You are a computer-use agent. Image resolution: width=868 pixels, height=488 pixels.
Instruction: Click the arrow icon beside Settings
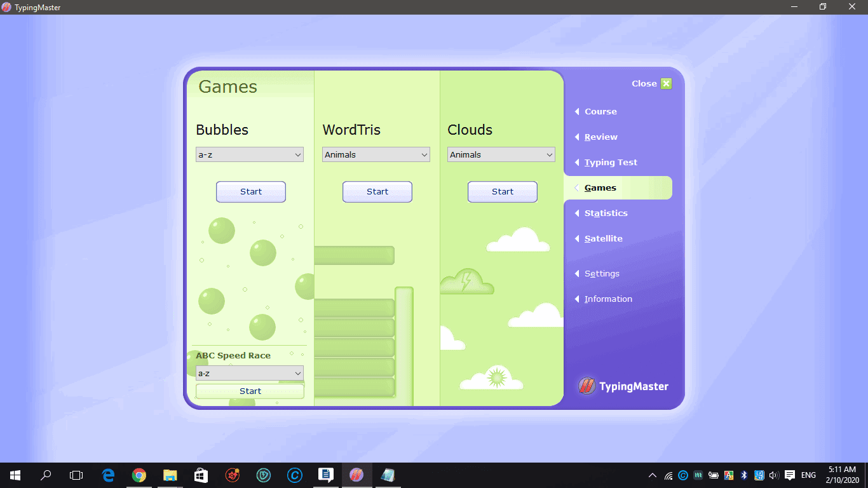[577, 273]
